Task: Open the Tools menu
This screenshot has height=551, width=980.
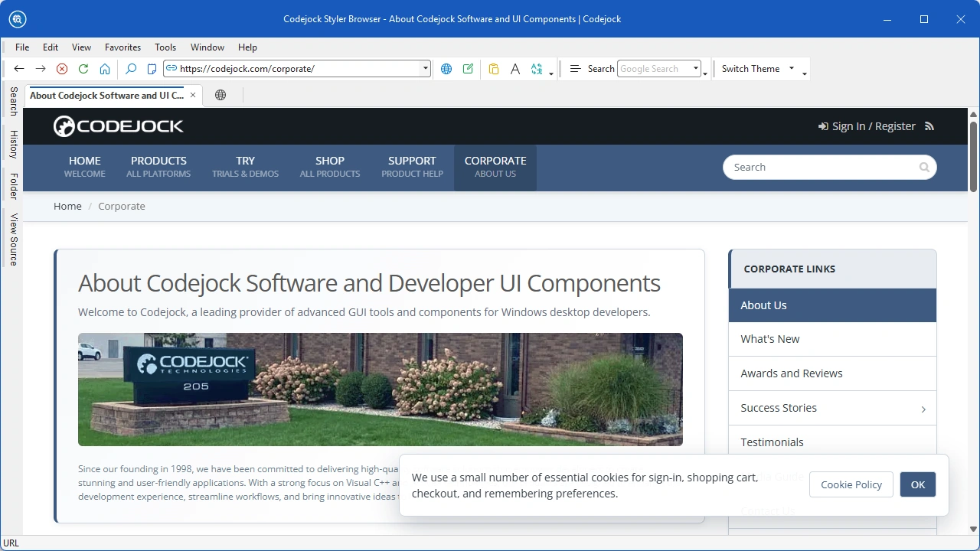Action: coord(165,47)
